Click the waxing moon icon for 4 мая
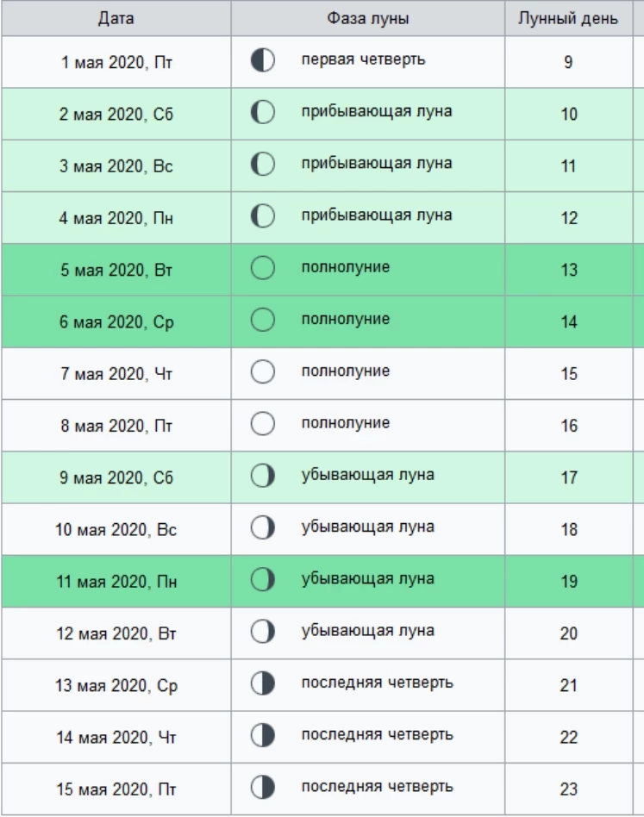The image size is (644, 817). click(262, 216)
